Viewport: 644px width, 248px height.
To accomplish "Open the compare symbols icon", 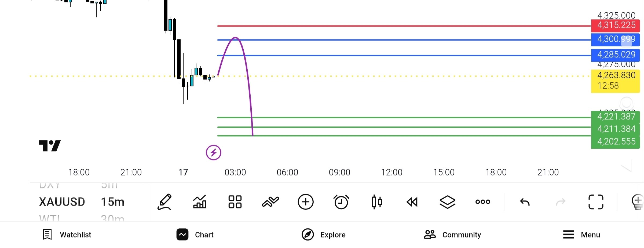I will tap(270, 202).
